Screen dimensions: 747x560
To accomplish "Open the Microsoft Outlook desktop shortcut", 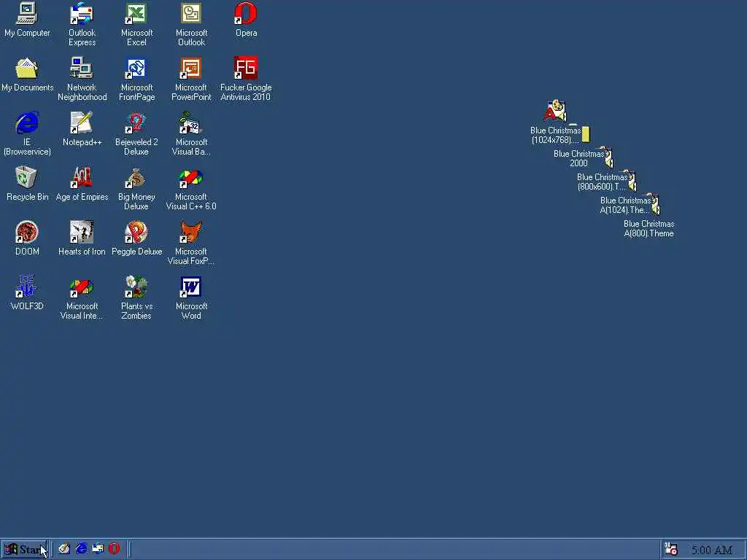I will click(x=191, y=13).
